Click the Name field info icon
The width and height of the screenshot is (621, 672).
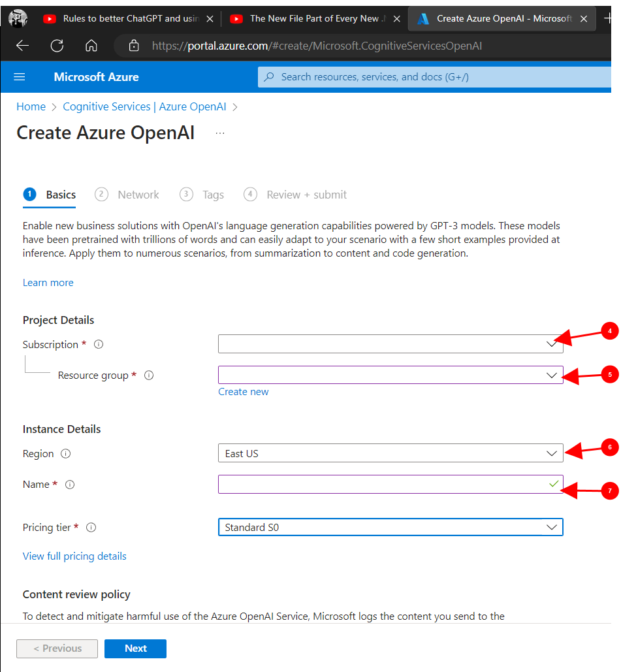coord(70,485)
